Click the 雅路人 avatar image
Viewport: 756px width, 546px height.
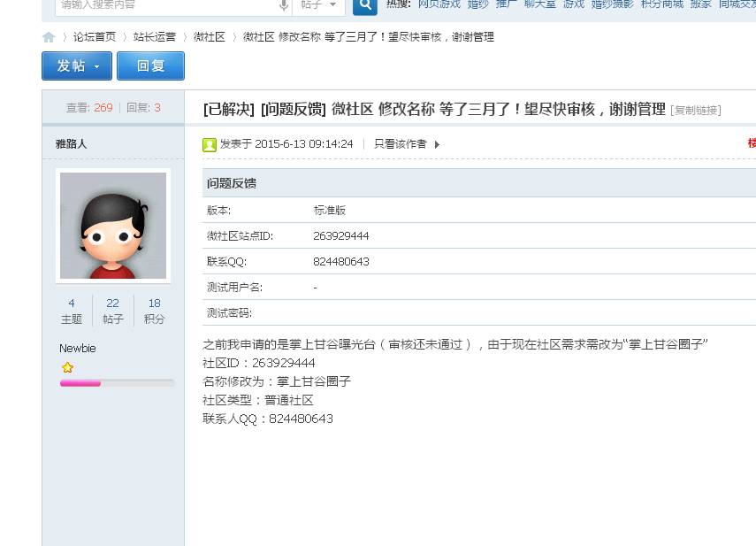pyautogui.click(x=113, y=226)
